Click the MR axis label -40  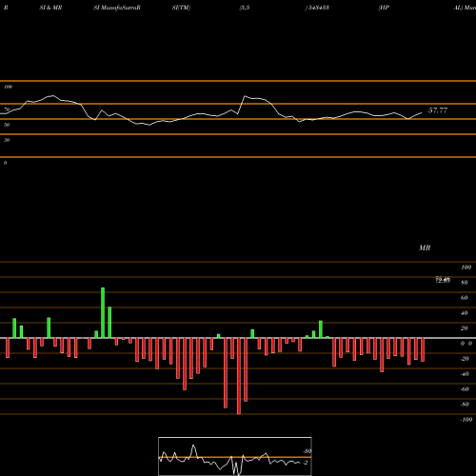pyautogui.click(x=465, y=374)
